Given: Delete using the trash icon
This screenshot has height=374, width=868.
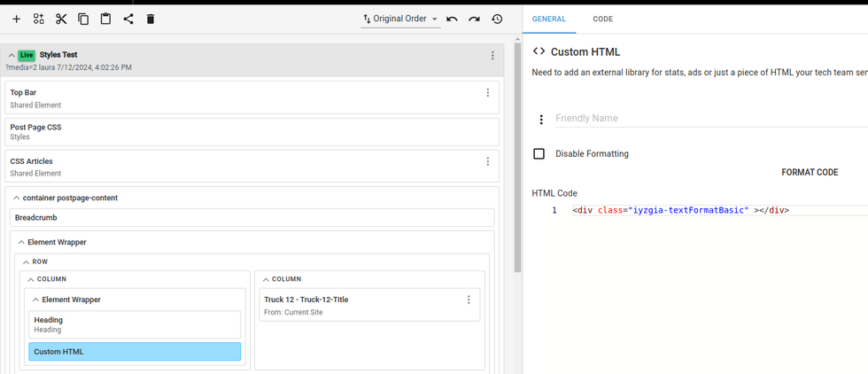Looking at the screenshot, I should (x=151, y=19).
